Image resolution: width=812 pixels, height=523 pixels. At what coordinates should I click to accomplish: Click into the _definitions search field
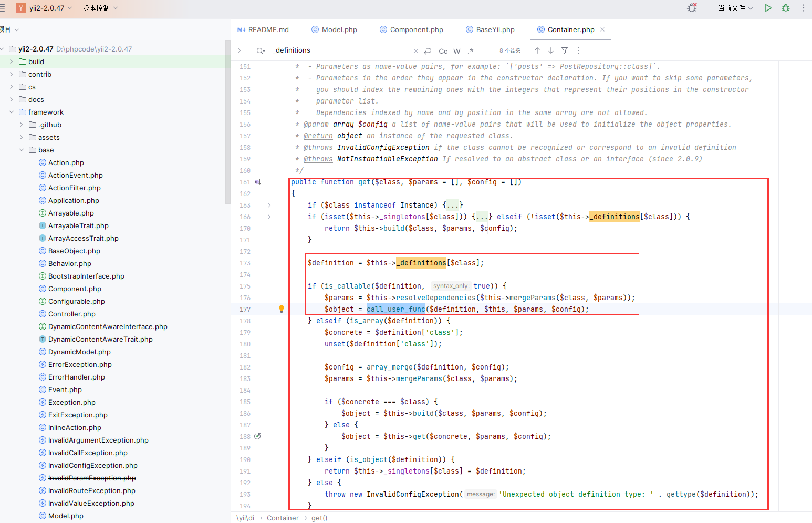(341, 50)
